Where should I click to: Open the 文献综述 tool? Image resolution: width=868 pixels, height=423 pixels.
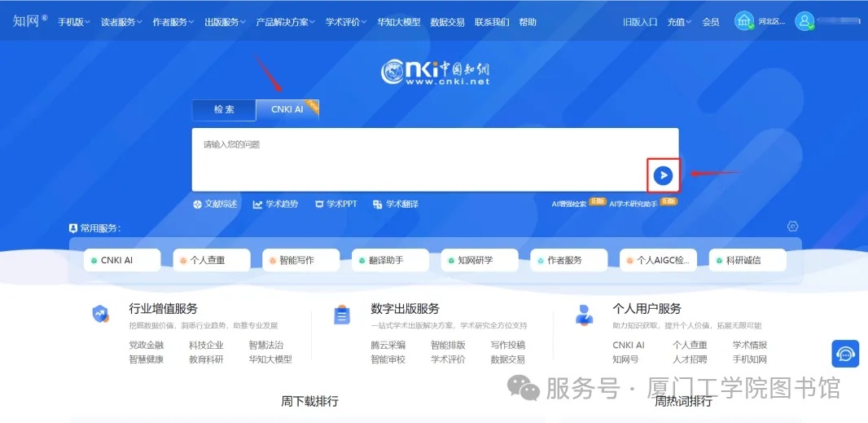[216, 204]
